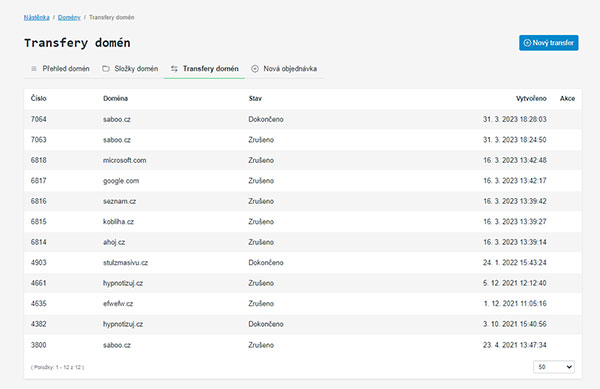Screen dimensions: 600x389
Task: Click the Stav column header
Action: 255,98
